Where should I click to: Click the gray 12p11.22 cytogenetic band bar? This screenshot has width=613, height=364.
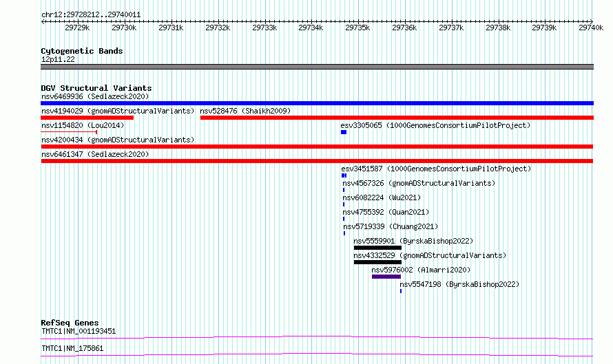[x=317, y=67]
